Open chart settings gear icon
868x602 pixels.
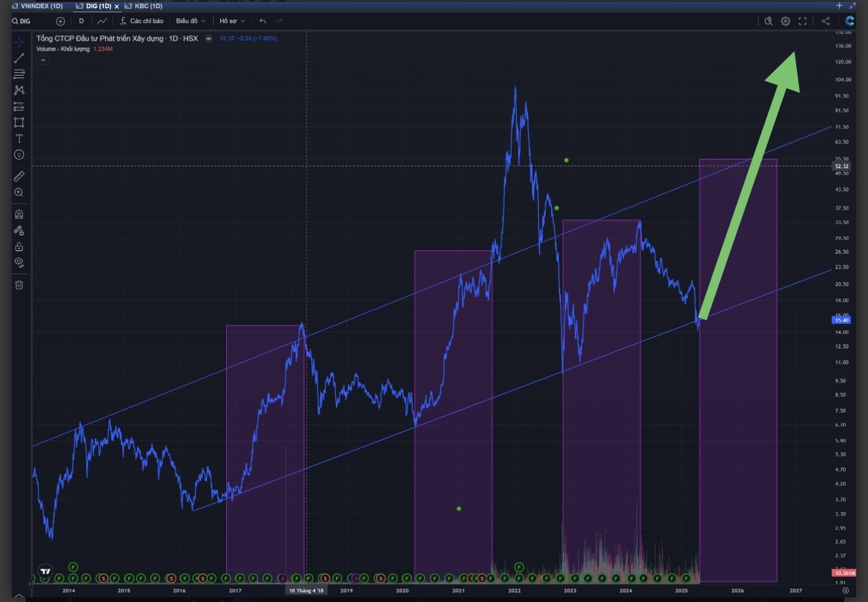(785, 21)
